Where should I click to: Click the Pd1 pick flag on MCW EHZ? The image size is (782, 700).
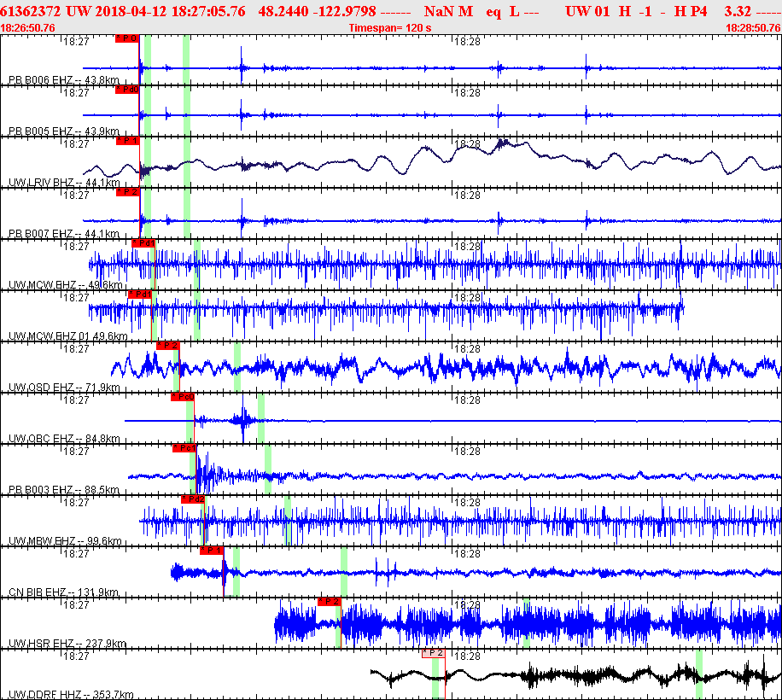click(x=143, y=243)
